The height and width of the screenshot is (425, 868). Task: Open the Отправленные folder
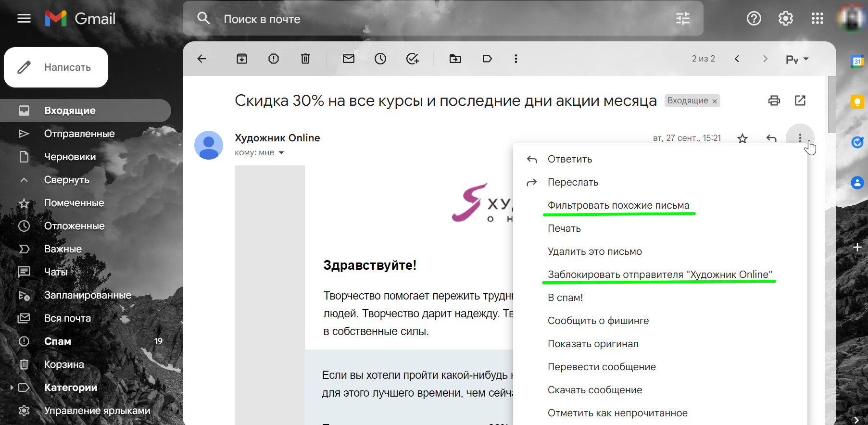tap(86, 134)
